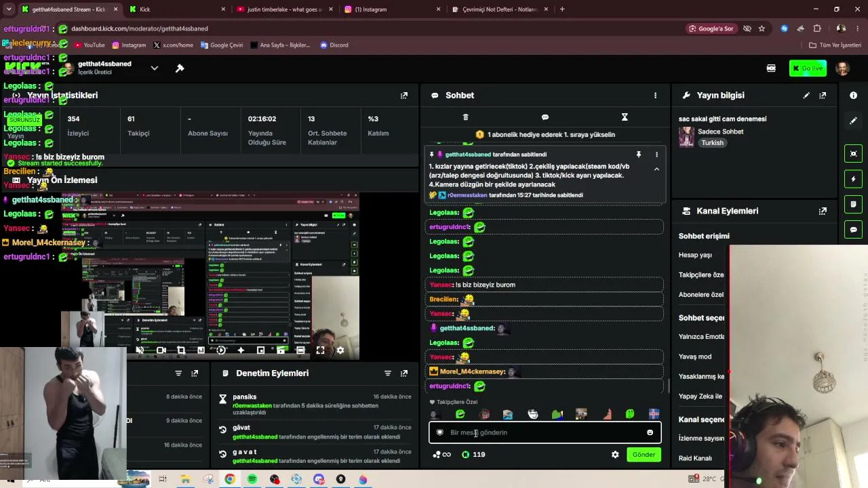Pop out the Denetim Eylemleri panel

pyautogui.click(x=404, y=373)
